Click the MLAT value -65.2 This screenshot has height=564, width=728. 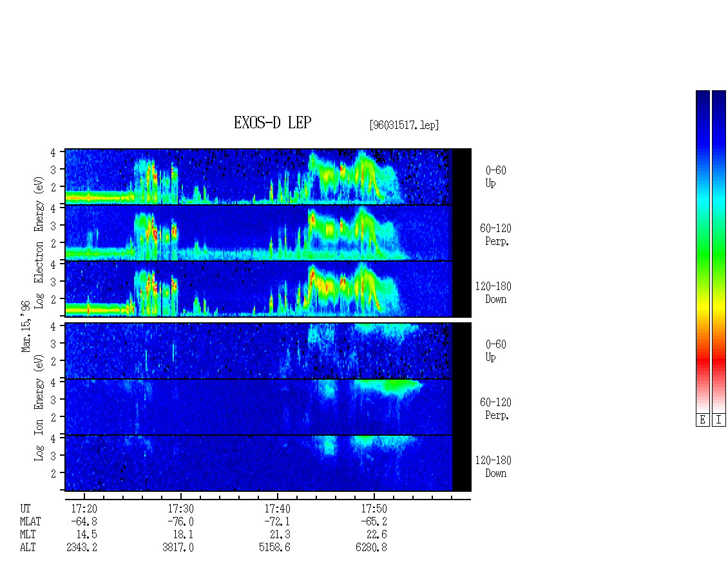374,521
